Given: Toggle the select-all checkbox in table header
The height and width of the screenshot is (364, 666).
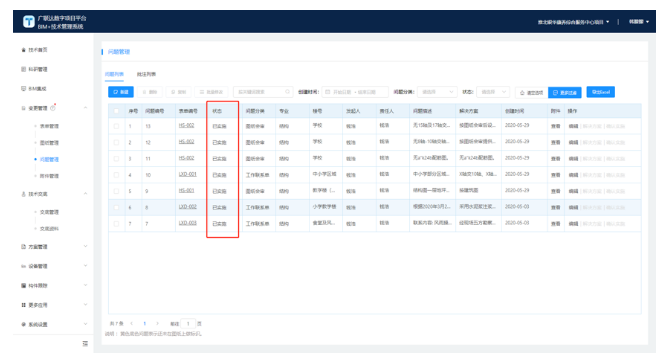Looking at the screenshot, I should [116, 111].
